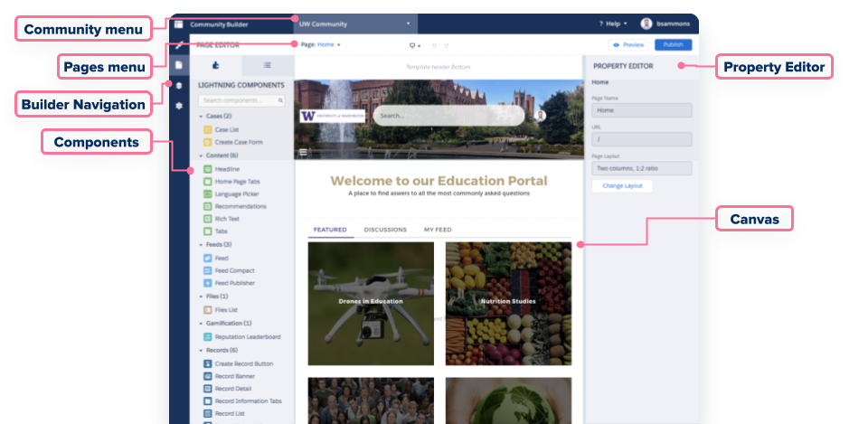Open the Page: Home dropdown
The width and height of the screenshot is (868, 424).
coord(321,44)
